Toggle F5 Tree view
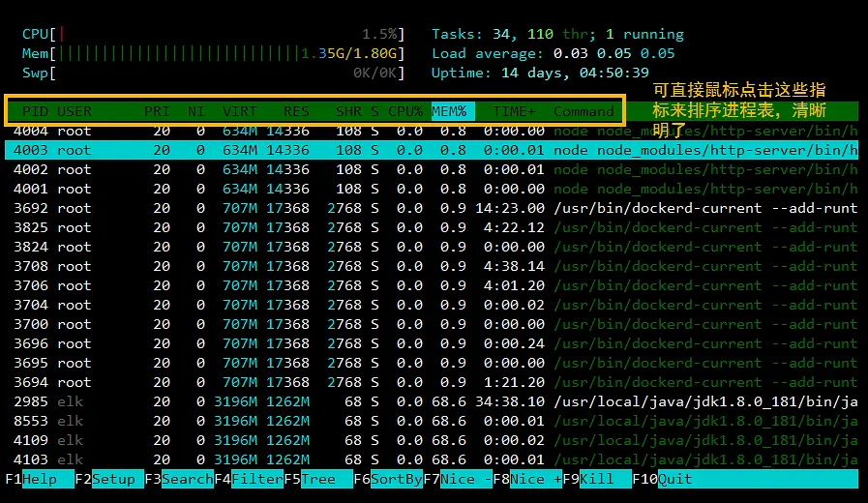The height and width of the screenshot is (503, 868). 317,479
